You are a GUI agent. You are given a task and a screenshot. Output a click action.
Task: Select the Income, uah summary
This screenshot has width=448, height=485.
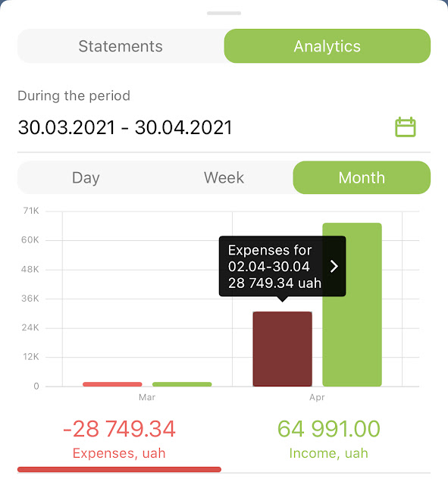[x=328, y=453]
